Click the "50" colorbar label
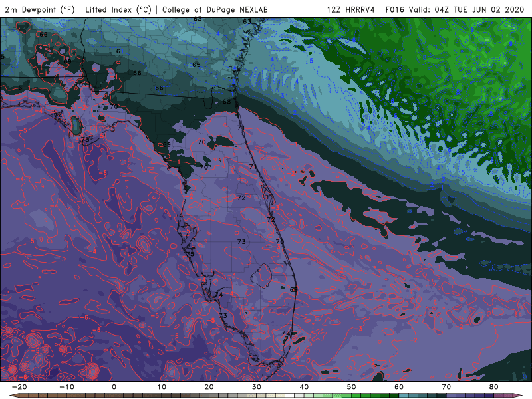The height and width of the screenshot is (399, 532). (352, 387)
